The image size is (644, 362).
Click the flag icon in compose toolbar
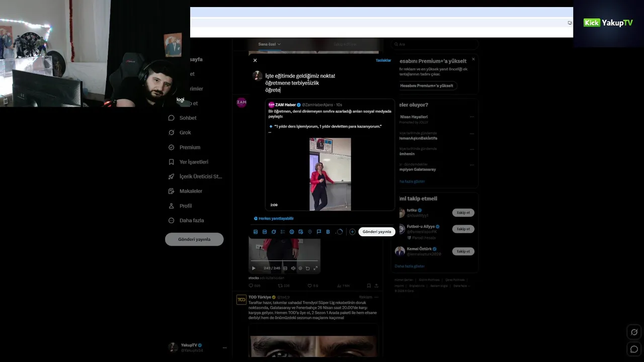coord(319,232)
